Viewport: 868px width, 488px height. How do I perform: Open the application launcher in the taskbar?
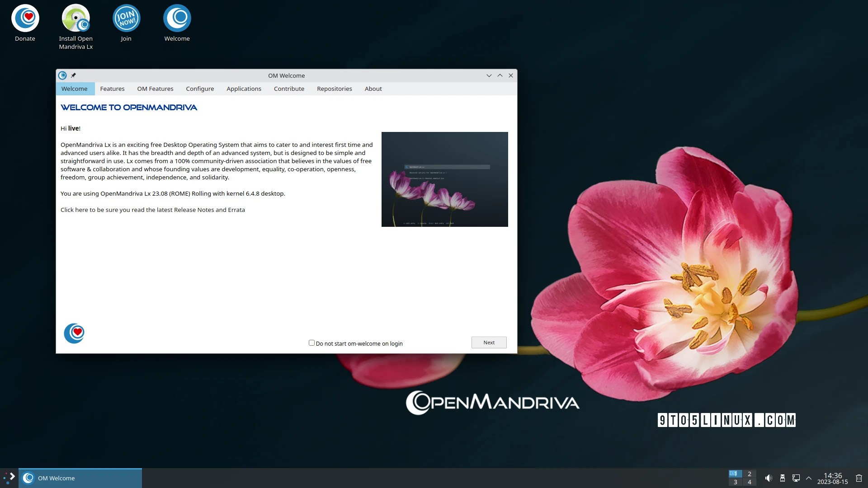pyautogui.click(x=9, y=478)
